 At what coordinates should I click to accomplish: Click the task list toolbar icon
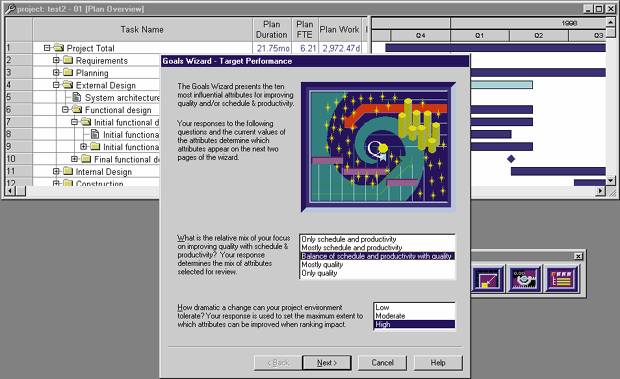562,279
